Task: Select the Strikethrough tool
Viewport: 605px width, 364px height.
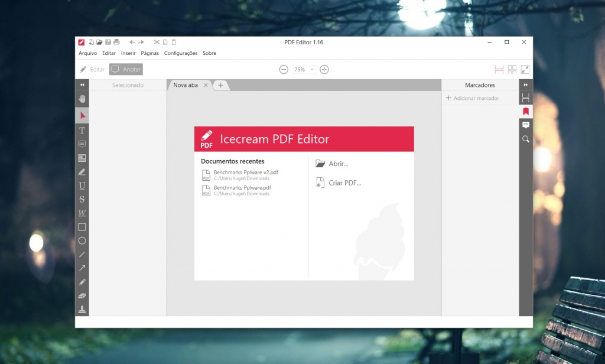Action: pos(82,199)
